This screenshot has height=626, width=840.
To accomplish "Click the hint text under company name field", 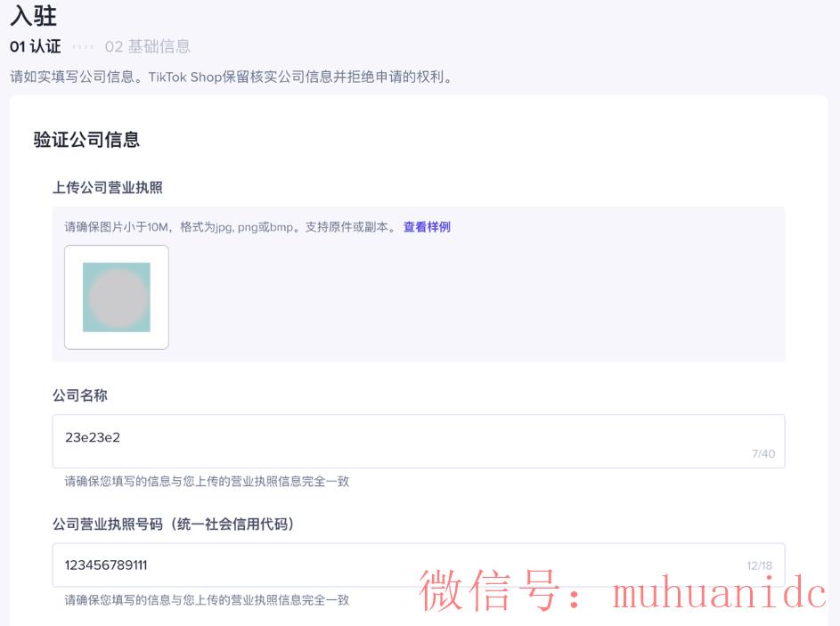I will pyautogui.click(x=207, y=482).
